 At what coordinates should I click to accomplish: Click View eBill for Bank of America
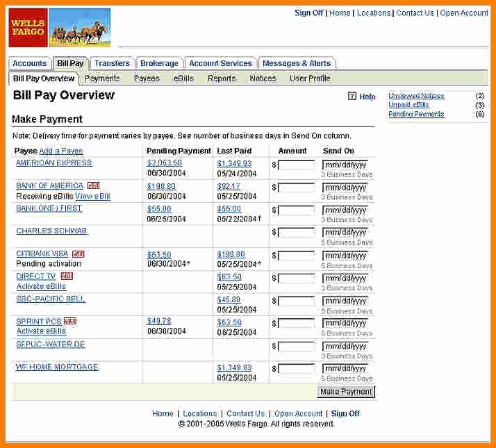93,196
